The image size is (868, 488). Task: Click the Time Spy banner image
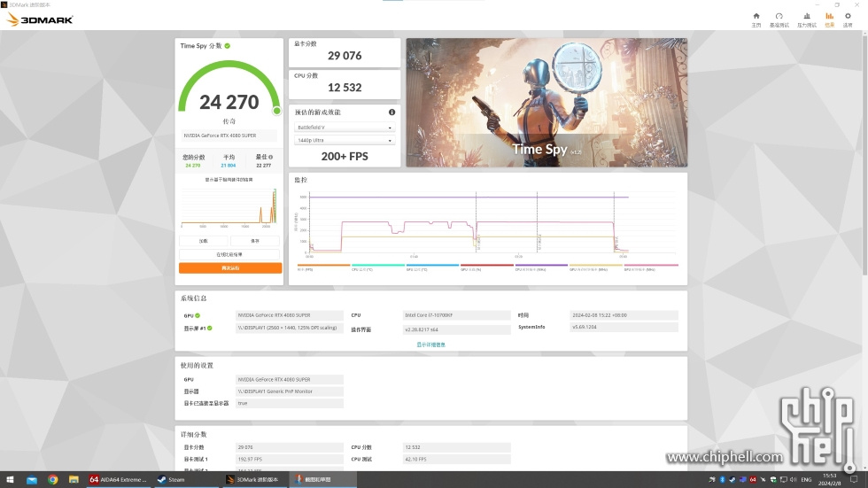point(547,103)
